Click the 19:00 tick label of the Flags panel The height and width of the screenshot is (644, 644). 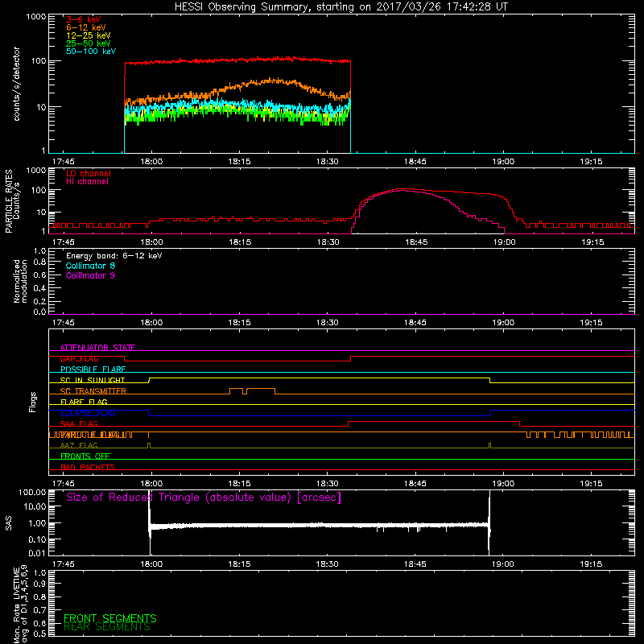click(x=503, y=484)
